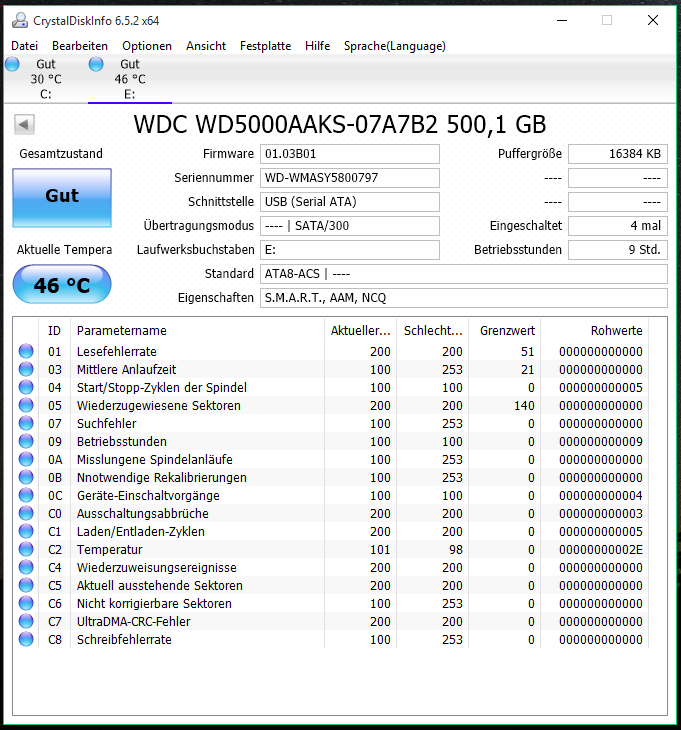The image size is (681, 730).
Task: Click the Eigenschaften field S.M.A.R.T., AAM, NCQ
Action: click(464, 298)
